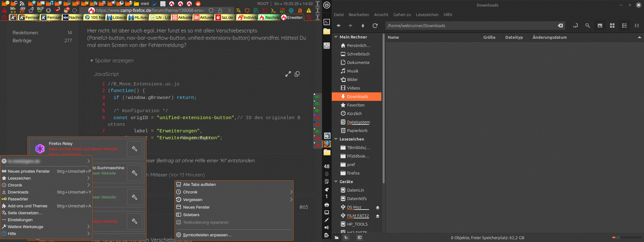Copy the JavaScript code to the clipboard
This screenshot has width=644, height=242.
point(297,74)
